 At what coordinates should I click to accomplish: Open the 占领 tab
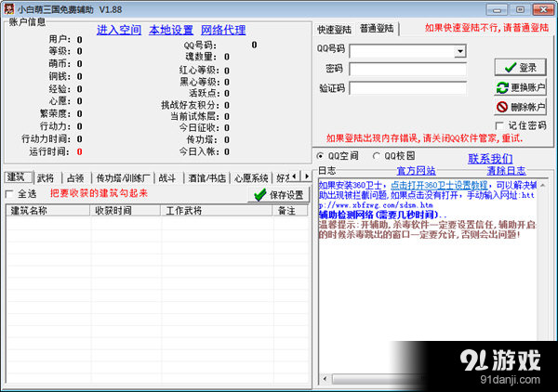click(76, 178)
